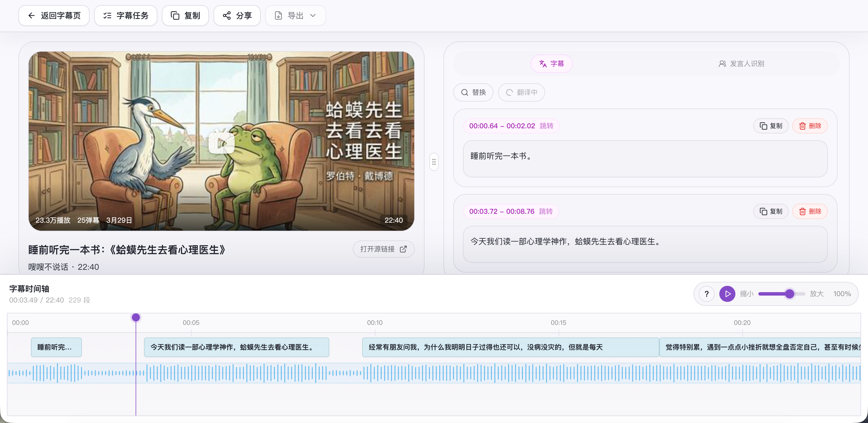The image size is (868, 423).
Task: Adjust the timeline zoom slider
Action: [782, 294]
